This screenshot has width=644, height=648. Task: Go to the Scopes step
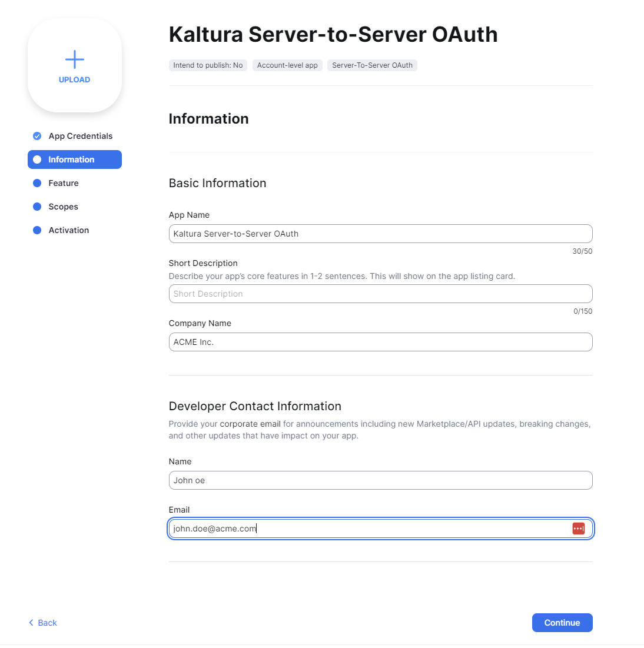pyautogui.click(x=63, y=207)
